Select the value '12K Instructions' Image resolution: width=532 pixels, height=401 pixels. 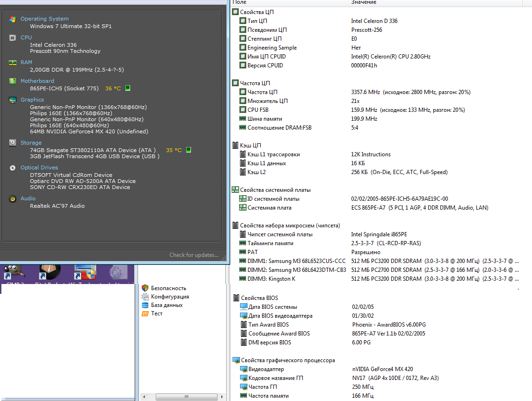(x=371, y=154)
